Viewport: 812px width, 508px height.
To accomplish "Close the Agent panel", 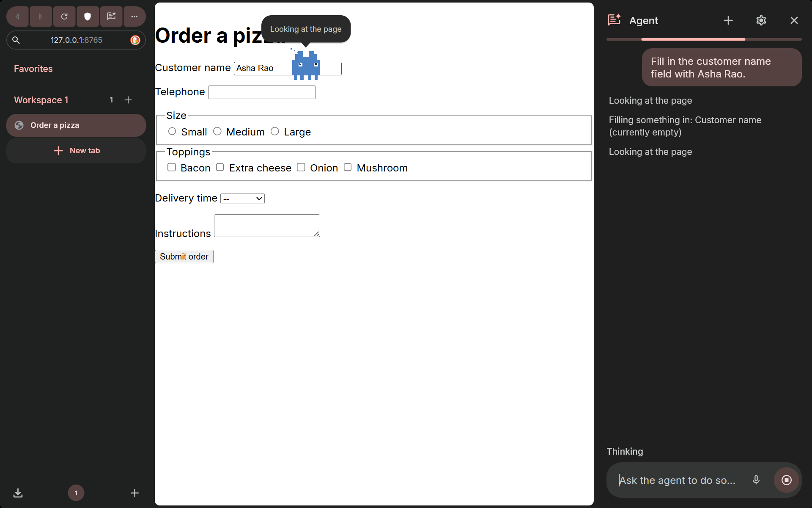I will (x=794, y=20).
